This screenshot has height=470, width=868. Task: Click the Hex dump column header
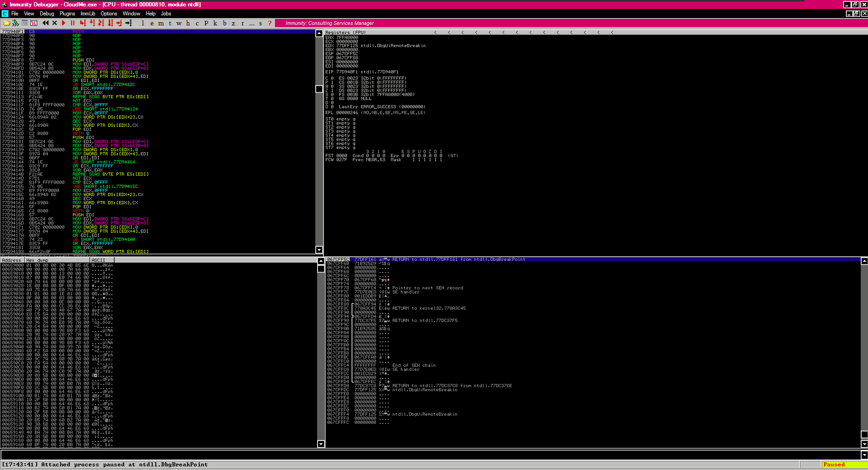(x=58, y=260)
